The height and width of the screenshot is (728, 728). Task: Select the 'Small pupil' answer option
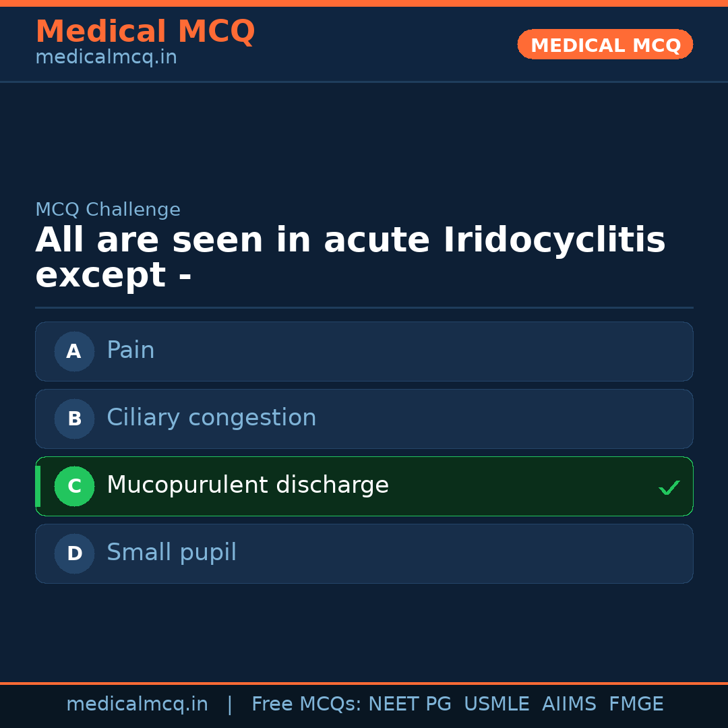pyautogui.click(x=364, y=553)
